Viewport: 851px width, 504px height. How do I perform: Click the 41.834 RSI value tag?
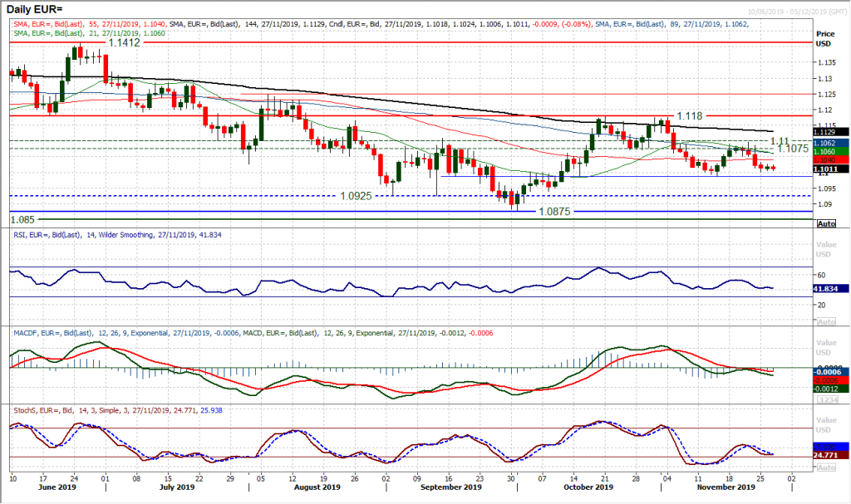point(825,289)
